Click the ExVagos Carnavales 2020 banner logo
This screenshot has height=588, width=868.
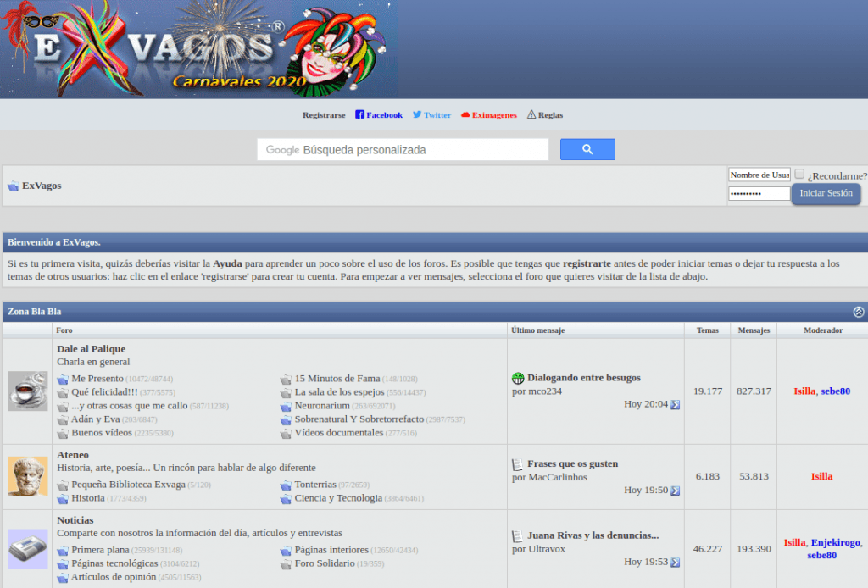pyautogui.click(x=198, y=49)
